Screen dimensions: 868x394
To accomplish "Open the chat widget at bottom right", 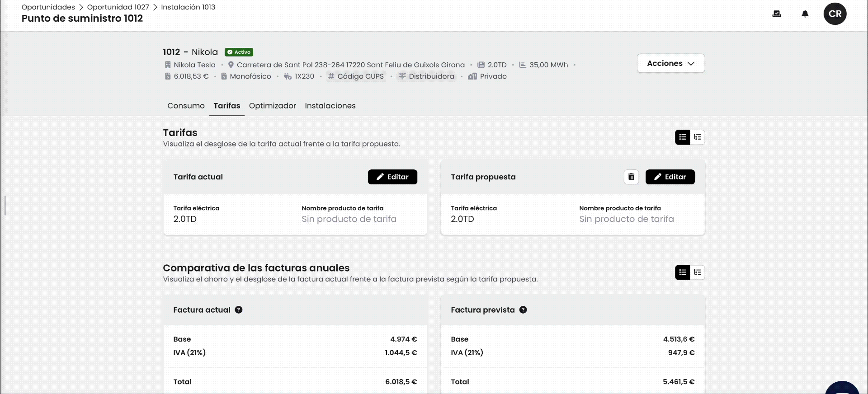I will pyautogui.click(x=842, y=388).
